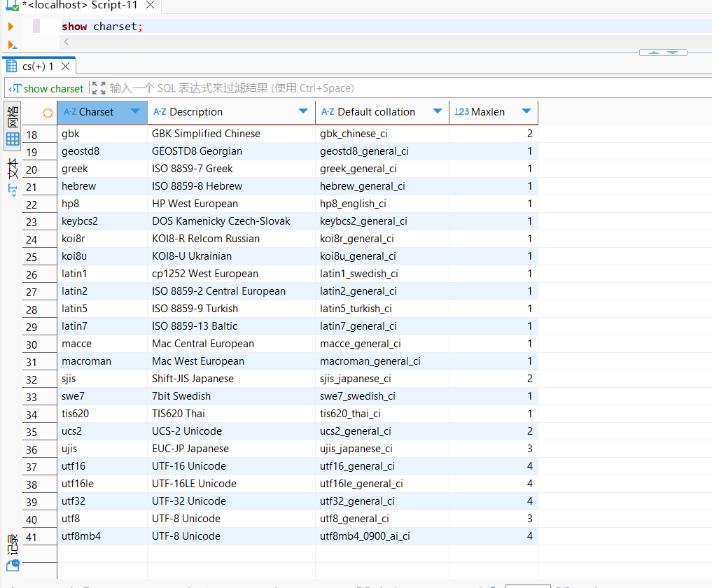Open the Default collation column dropdown arrow
The width and height of the screenshot is (712, 588).
coord(437,111)
